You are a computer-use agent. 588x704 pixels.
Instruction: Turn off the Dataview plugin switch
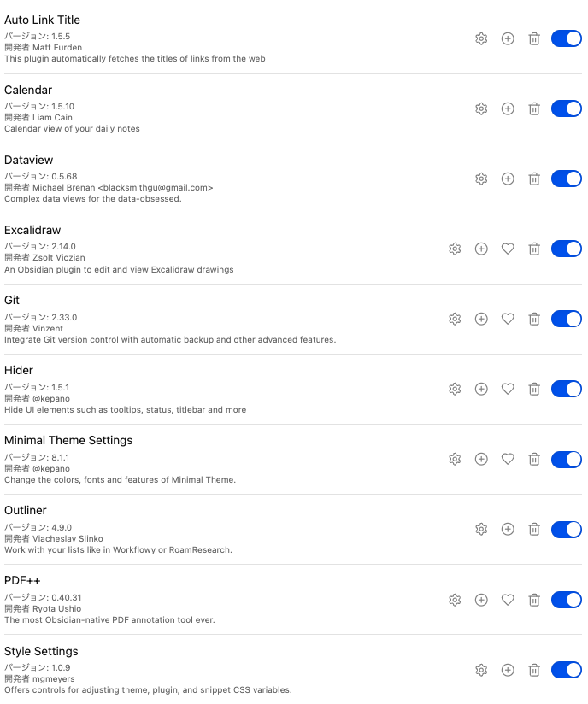(x=566, y=179)
